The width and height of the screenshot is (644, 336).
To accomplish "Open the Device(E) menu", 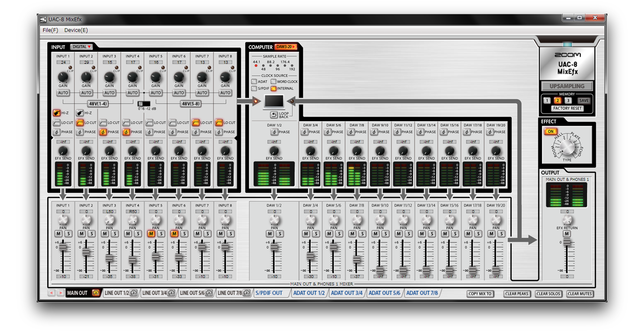I will 76,30.
